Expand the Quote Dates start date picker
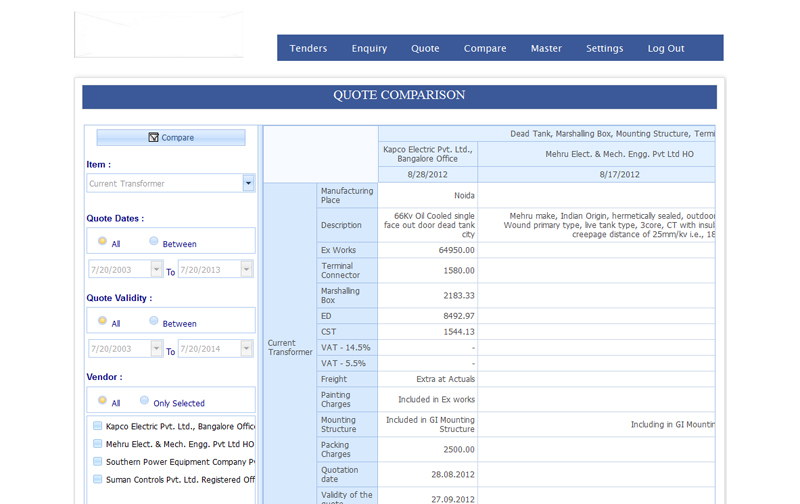 click(x=156, y=269)
